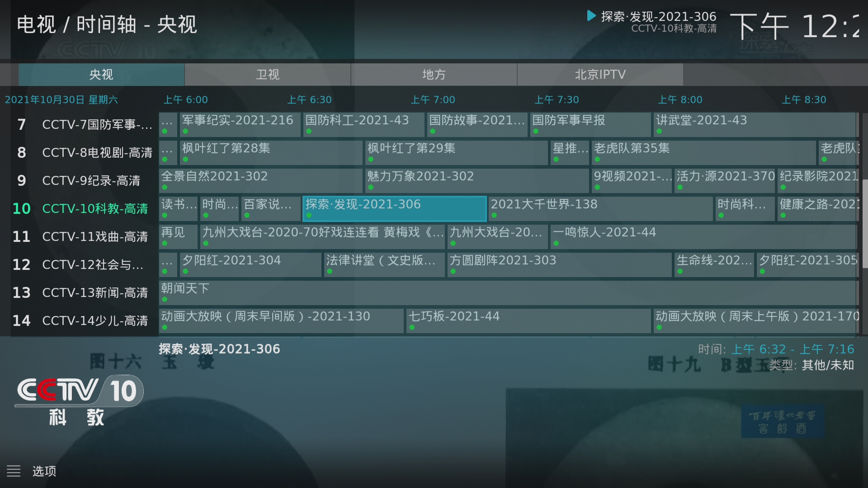Open the options menu via the hamburger icon
This screenshot has width=868, height=488.
click(x=14, y=471)
